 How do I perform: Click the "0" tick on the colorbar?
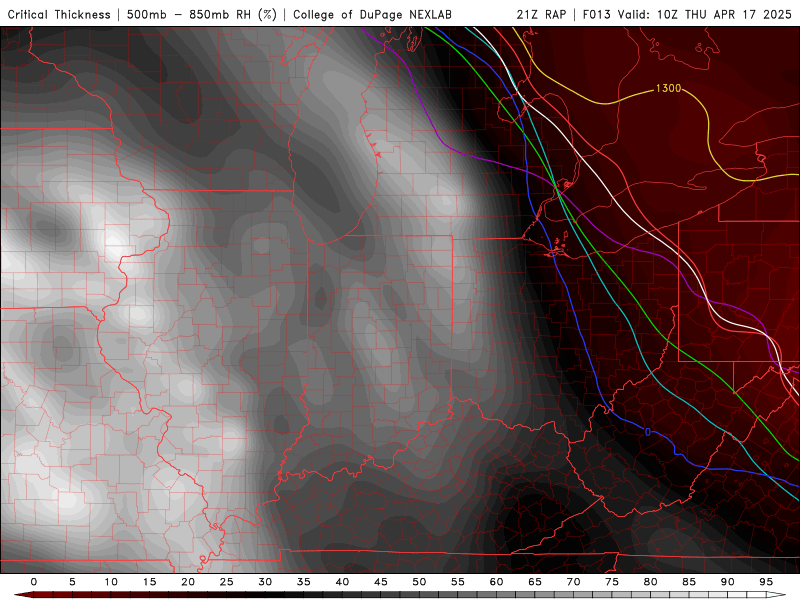click(x=34, y=582)
